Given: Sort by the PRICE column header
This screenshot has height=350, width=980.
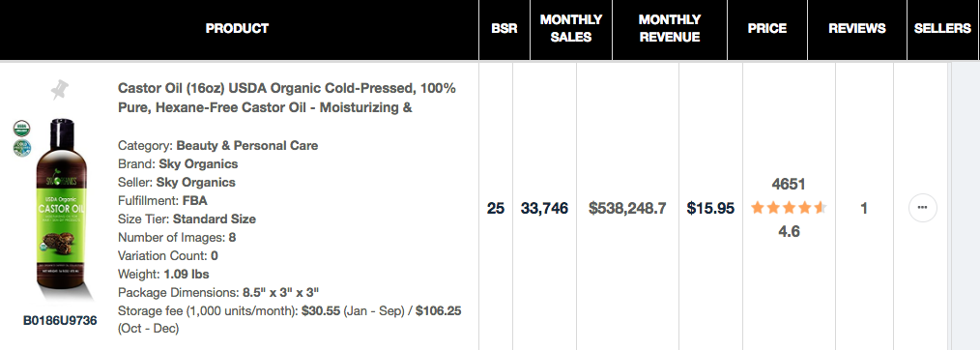Looking at the screenshot, I should click(766, 28).
